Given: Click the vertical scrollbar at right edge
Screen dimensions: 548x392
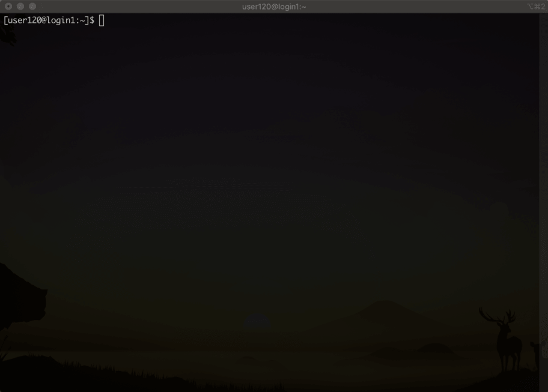Looking at the screenshot, I should [x=543, y=202].
